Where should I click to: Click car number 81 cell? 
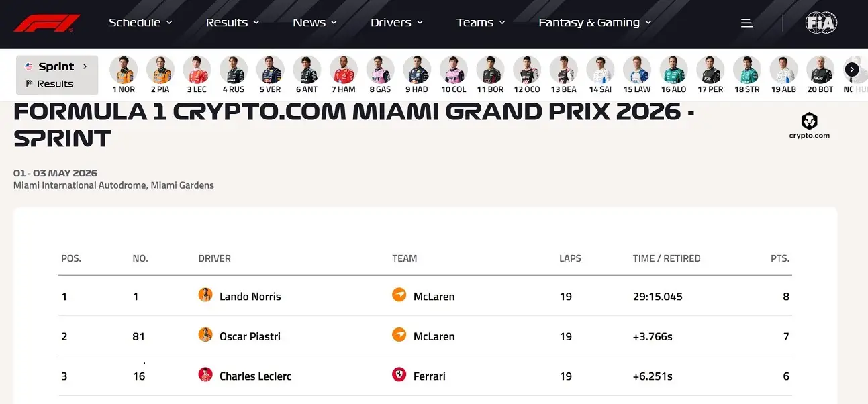[x=139, y=336]
